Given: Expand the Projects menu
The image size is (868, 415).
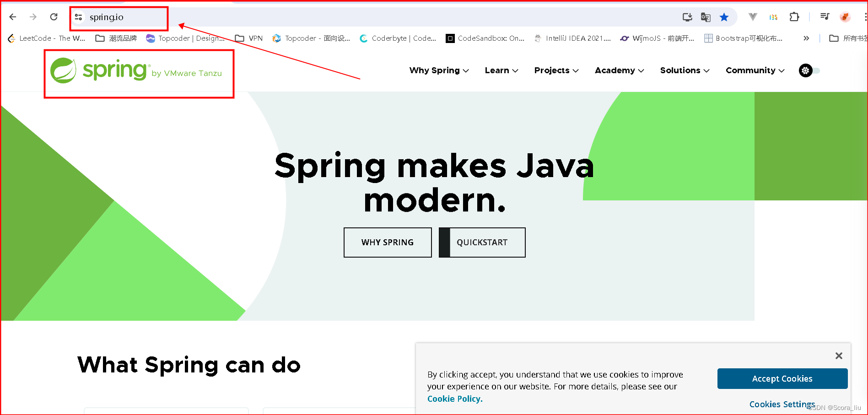Looking at the screenshot, I should (556, 70).
